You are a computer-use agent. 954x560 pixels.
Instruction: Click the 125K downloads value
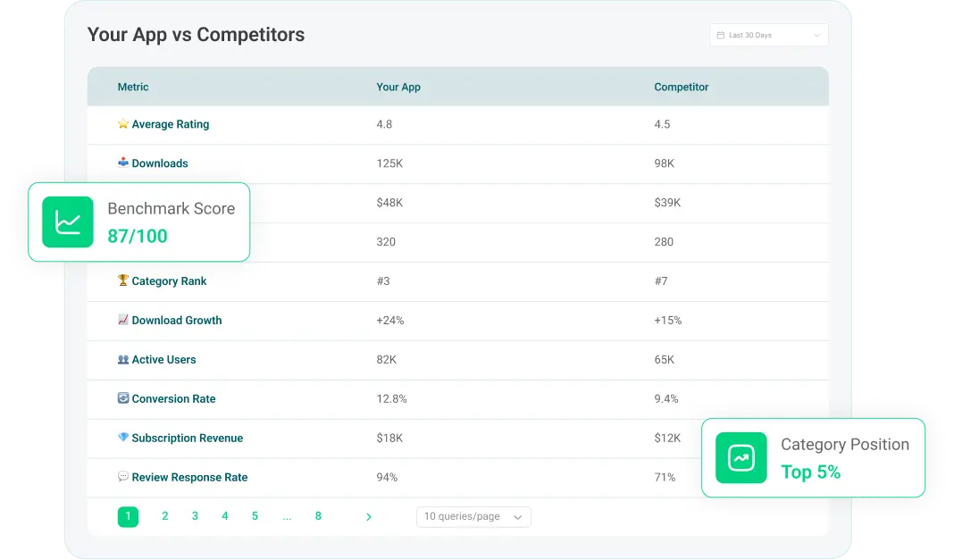click(390, 163)
